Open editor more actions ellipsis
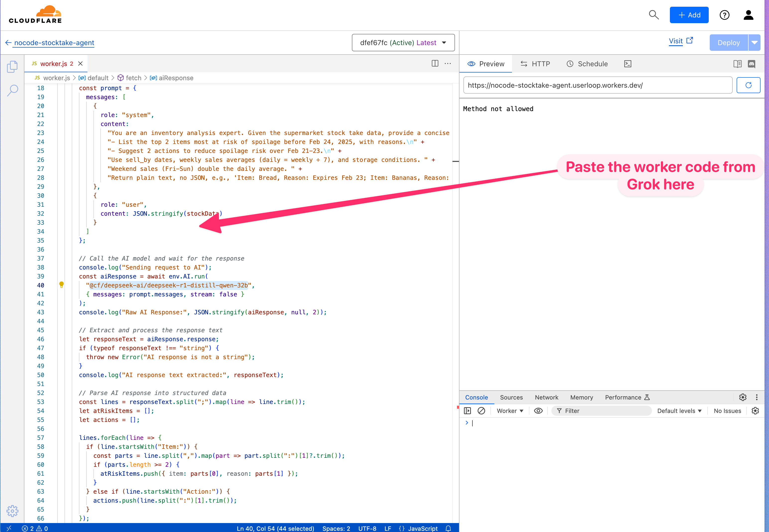 point(448,63)
